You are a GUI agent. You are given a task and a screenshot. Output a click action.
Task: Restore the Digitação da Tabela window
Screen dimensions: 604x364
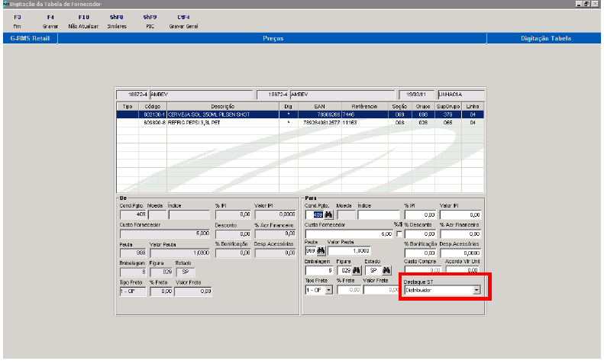(x=586, y=4)
